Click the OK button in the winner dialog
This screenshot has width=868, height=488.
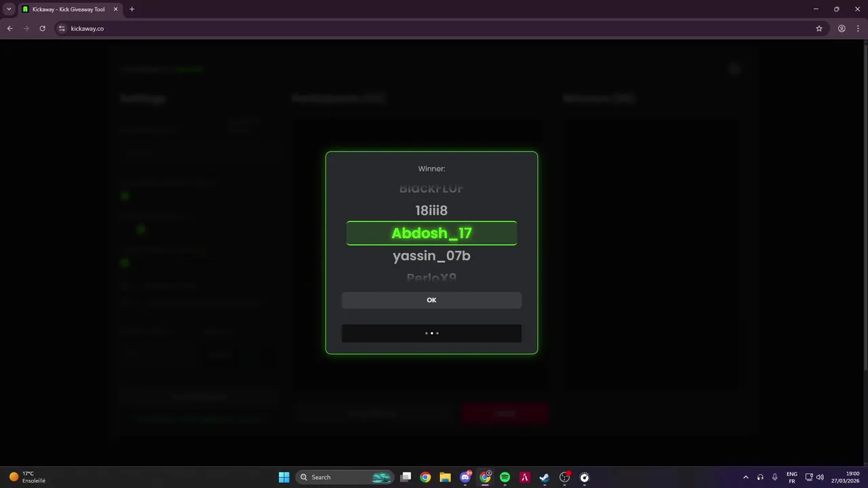(x=431, y=300)
